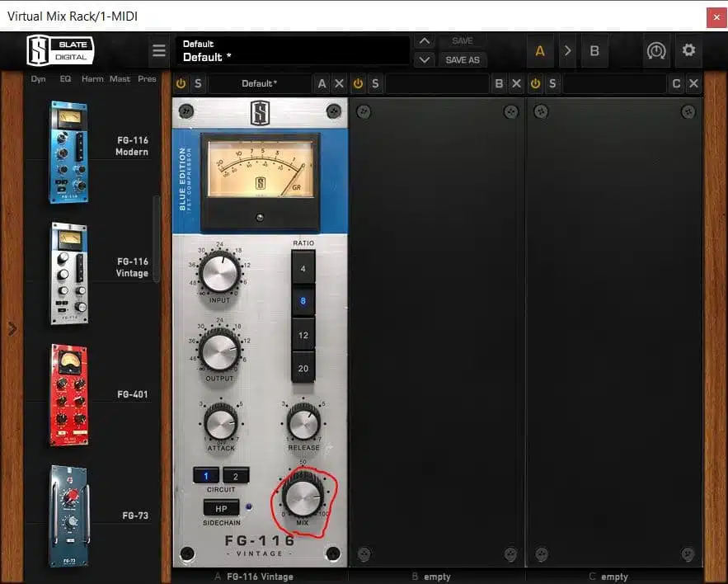Click the SAVE button
Image resolution: width=728 pixels, height=584 pixels.
pyautogui.click(x=463, y=41)
